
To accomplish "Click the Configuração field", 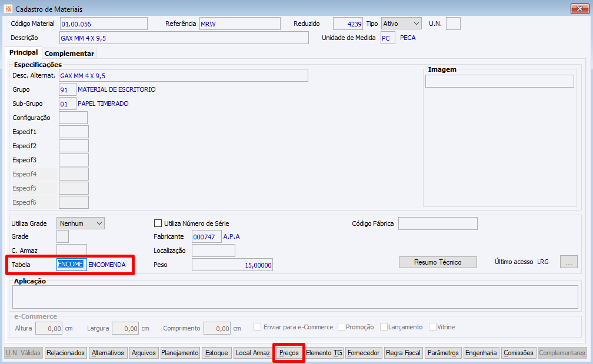I will click(x=73, y=118).
